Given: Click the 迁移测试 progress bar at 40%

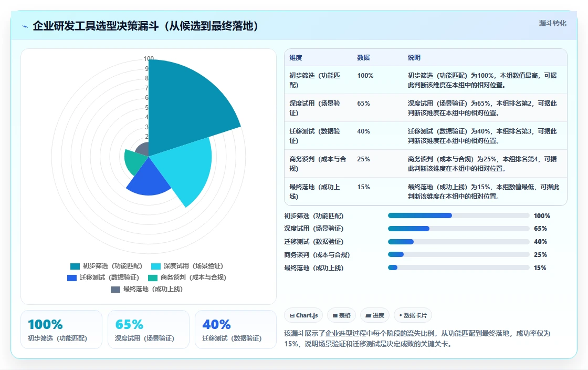Looking at the screenshot, I should pyautogui.click(x=459, y=242).
